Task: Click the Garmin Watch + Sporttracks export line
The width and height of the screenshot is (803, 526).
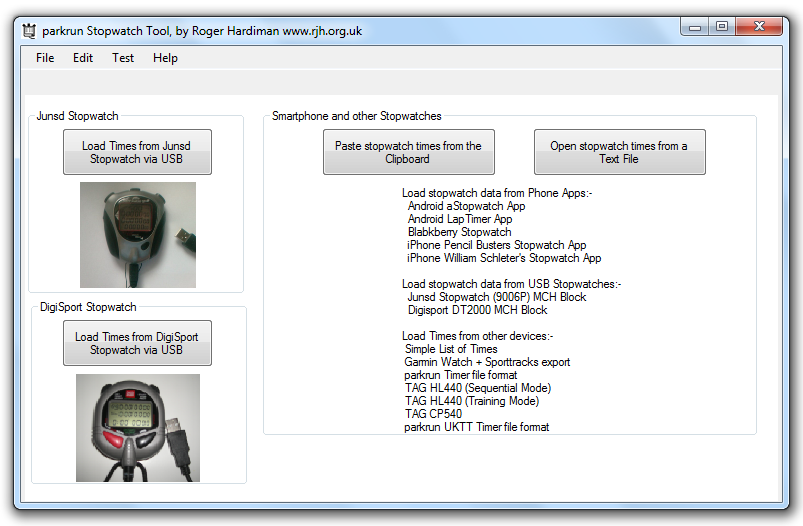Action: tap(487, 362)
